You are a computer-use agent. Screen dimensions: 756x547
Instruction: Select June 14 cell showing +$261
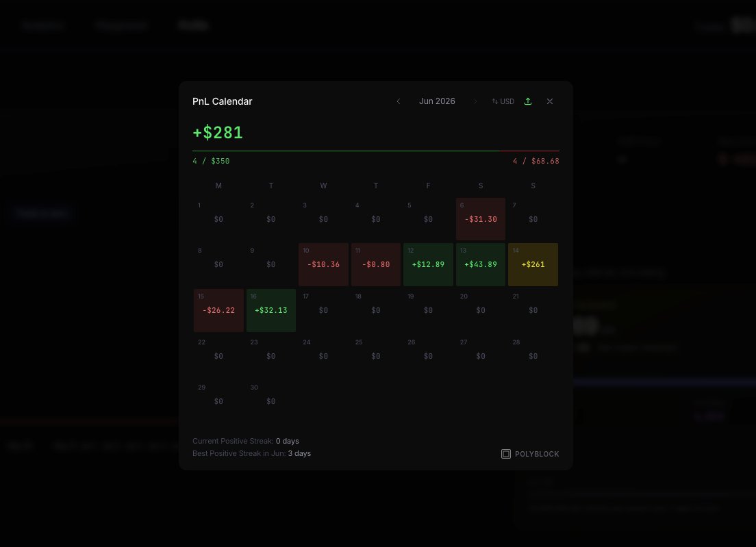coord(533,264)
